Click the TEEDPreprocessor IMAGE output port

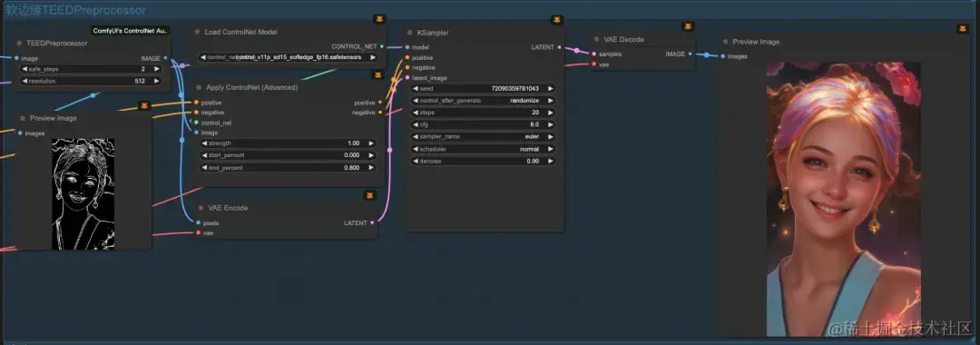(165, 58)
